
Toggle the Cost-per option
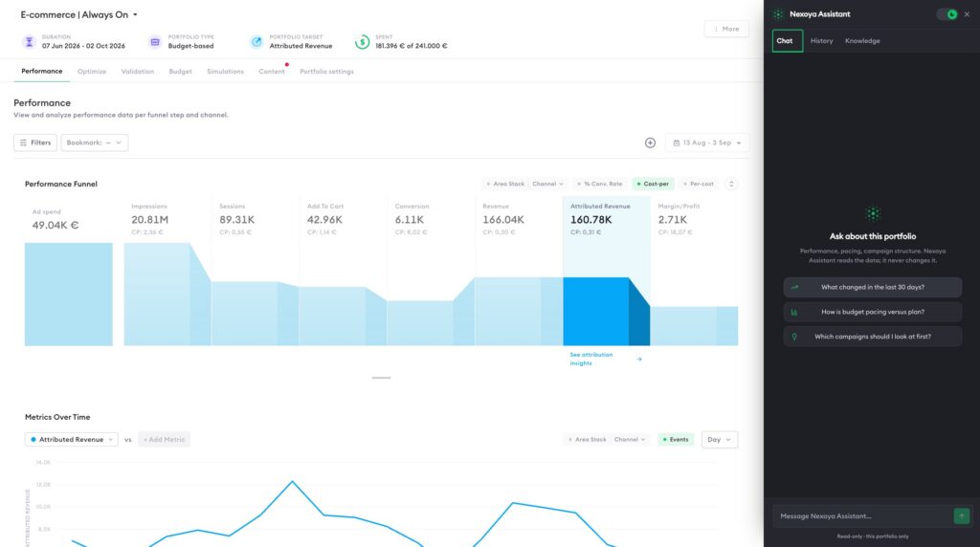653,184
